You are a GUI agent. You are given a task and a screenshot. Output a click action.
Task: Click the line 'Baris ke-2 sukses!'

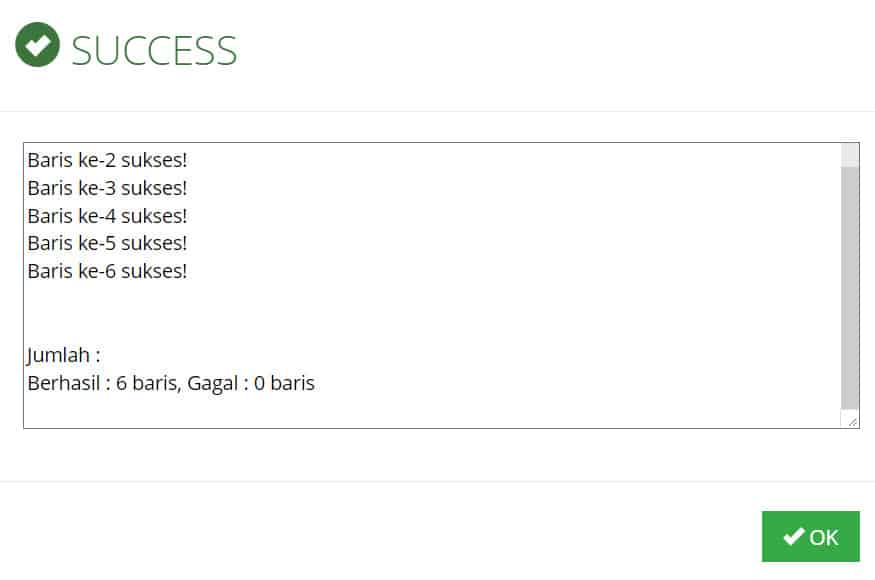point(107,160)
